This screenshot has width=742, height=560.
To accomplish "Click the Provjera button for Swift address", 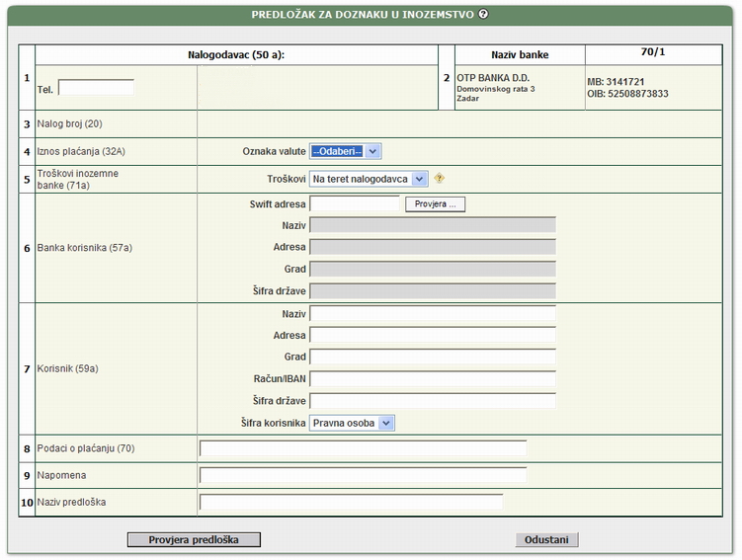I will [x=434, y=204].
